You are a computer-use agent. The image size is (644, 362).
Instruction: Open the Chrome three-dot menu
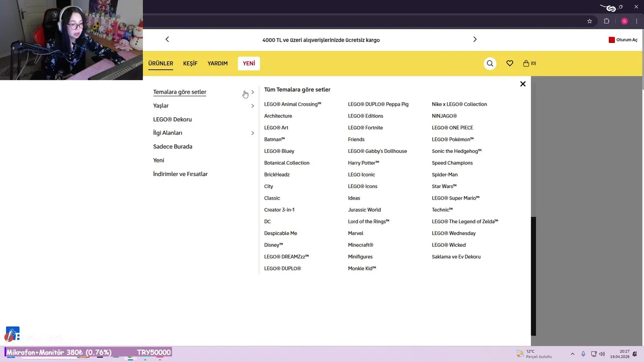[636, 21]
